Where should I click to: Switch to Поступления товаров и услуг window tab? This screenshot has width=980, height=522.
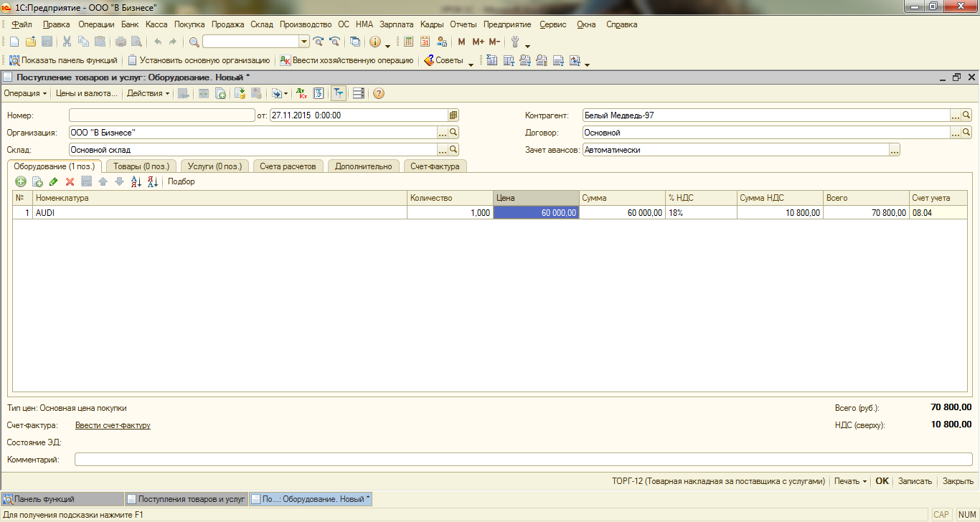point(186,499)
